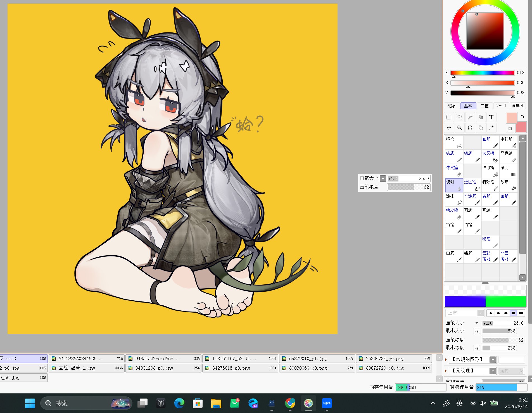Image resolution: width=532 pixels, height=413 pixels.
Task: Select the pointed-peak softest brush edge shape
Action: [x=491, y=313]
